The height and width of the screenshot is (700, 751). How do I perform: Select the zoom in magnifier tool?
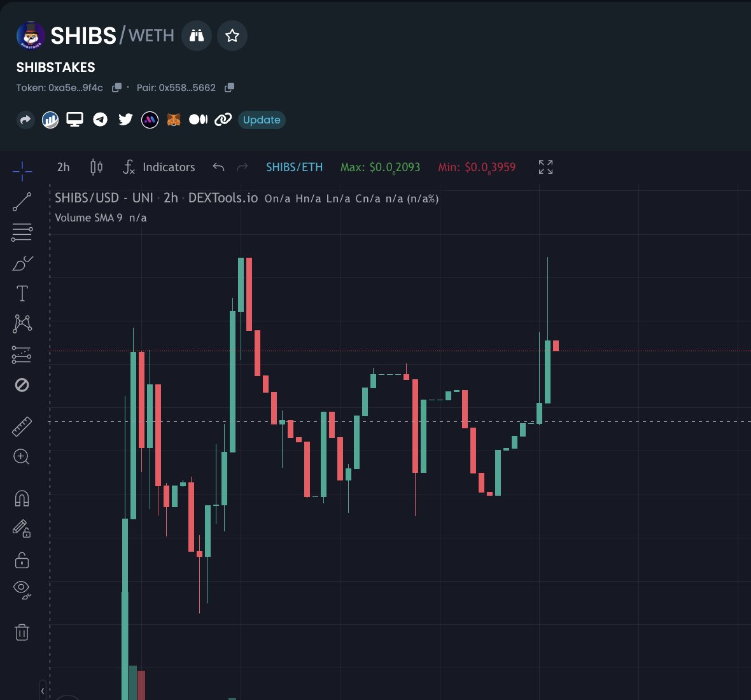tap(22, 457)
